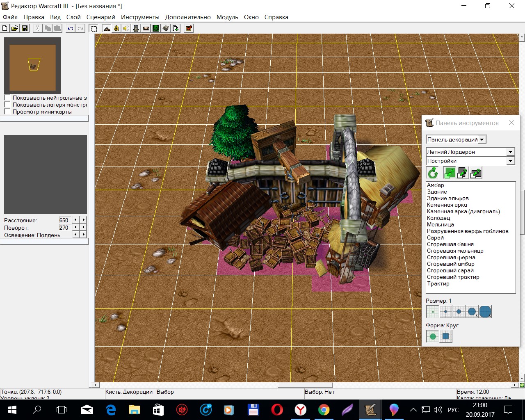The width and height of the screenshot is (525, 420).
Task: Open Chrome from the taskbar
Action: click(x=324, y=409)
